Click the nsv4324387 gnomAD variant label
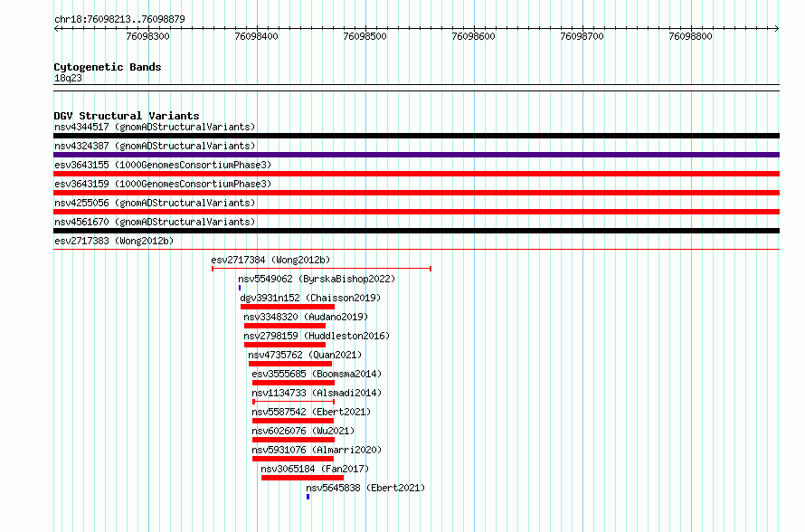The height and width of the screenshot is (532, 805). tap(155, 146)
